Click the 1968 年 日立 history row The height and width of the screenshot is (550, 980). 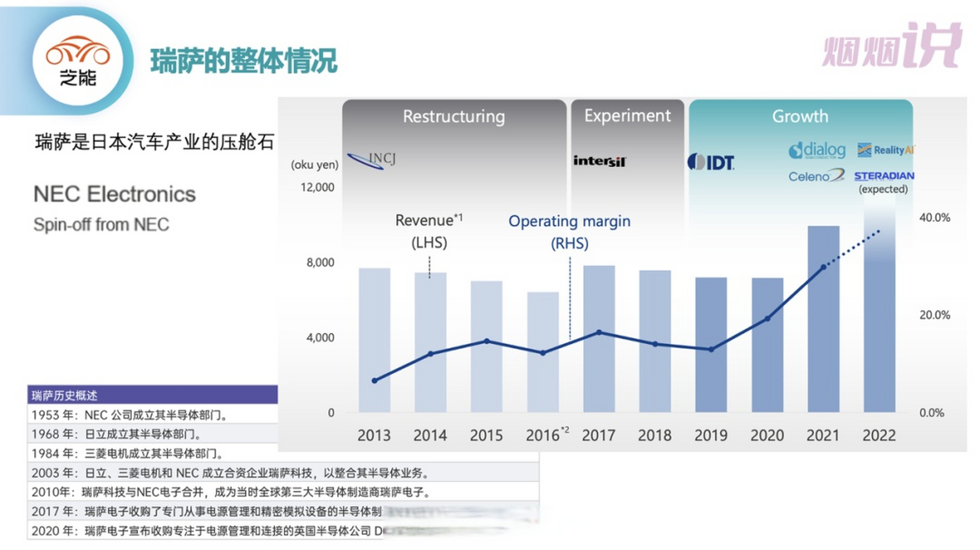click(x=153, y=434)
